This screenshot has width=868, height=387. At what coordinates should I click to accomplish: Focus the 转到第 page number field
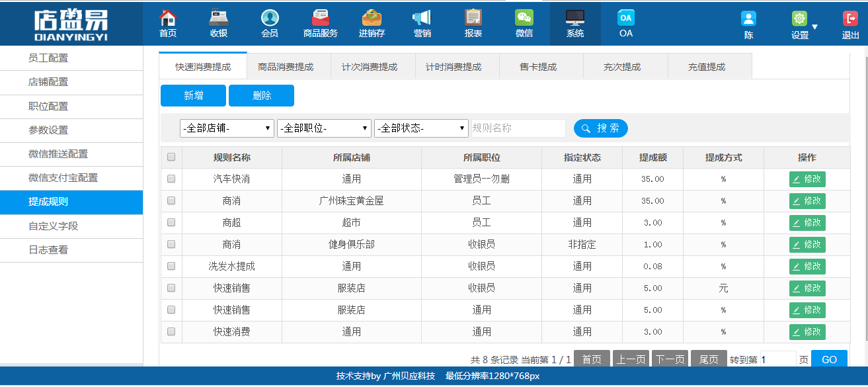[x=778, y=359]
